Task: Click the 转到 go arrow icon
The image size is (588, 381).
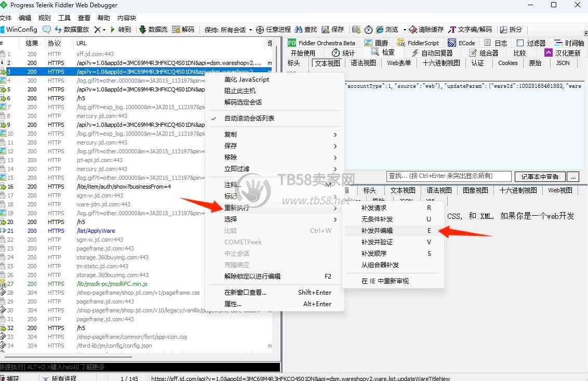Action: pos(113,29)
